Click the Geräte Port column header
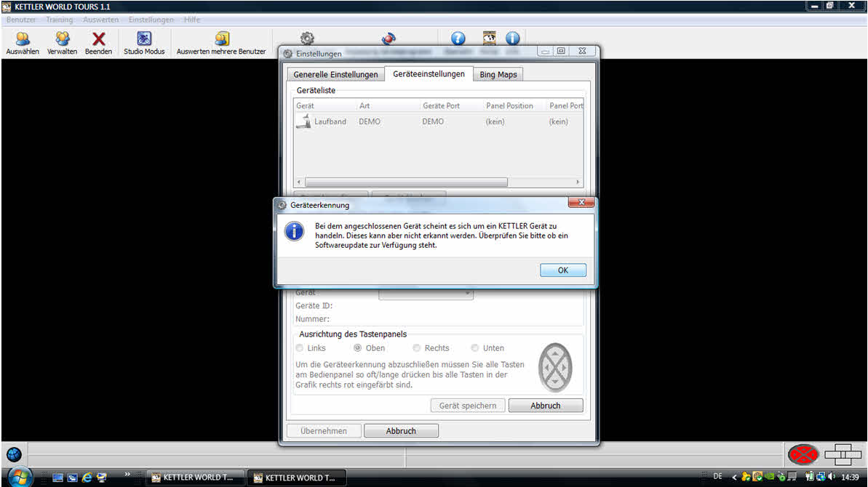 tap(452, 105)
